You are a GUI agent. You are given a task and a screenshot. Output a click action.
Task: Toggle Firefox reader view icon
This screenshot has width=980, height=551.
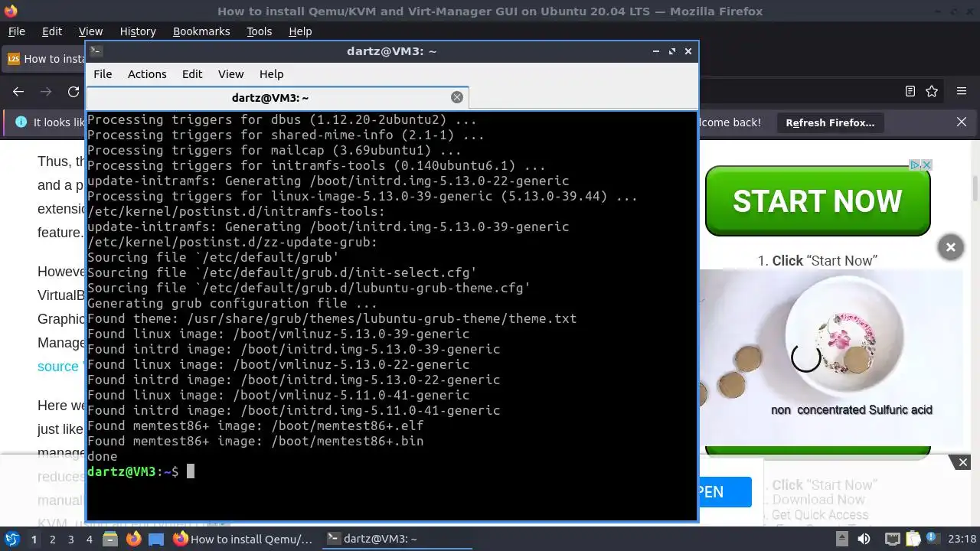(x=910, y=92)
